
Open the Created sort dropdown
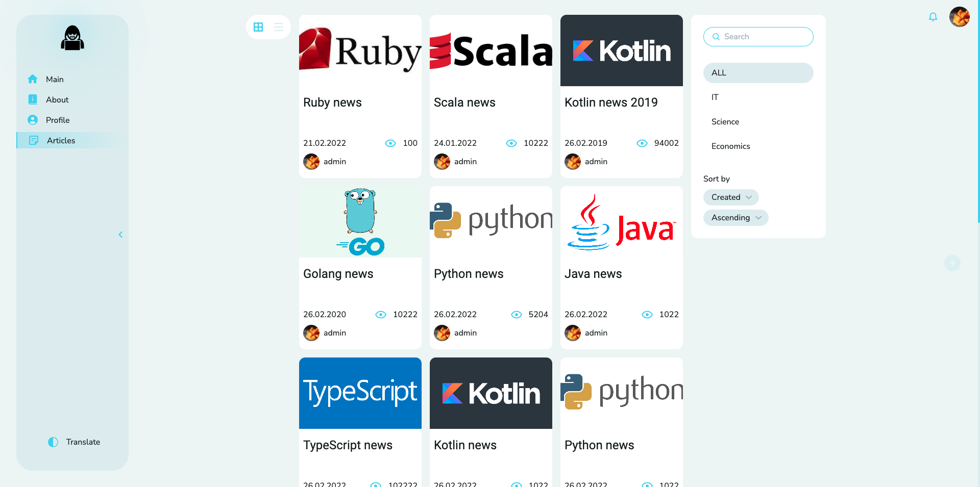[731, 197]
